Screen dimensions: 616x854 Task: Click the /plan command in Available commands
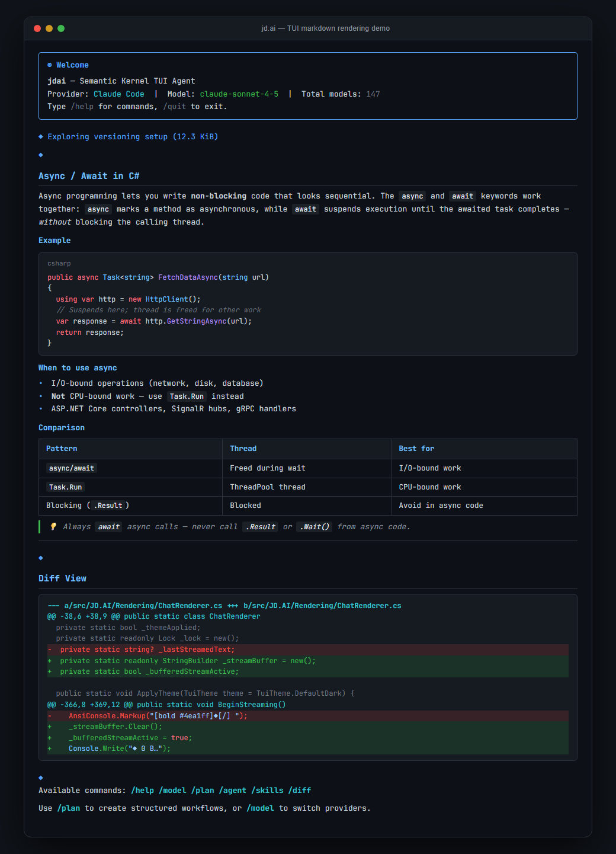click(203, 791)
